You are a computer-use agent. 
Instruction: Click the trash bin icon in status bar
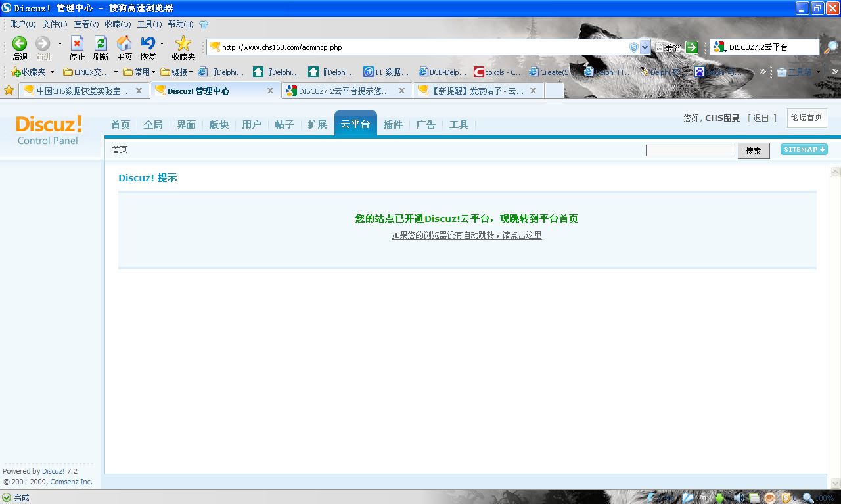[x=703, y=497]
